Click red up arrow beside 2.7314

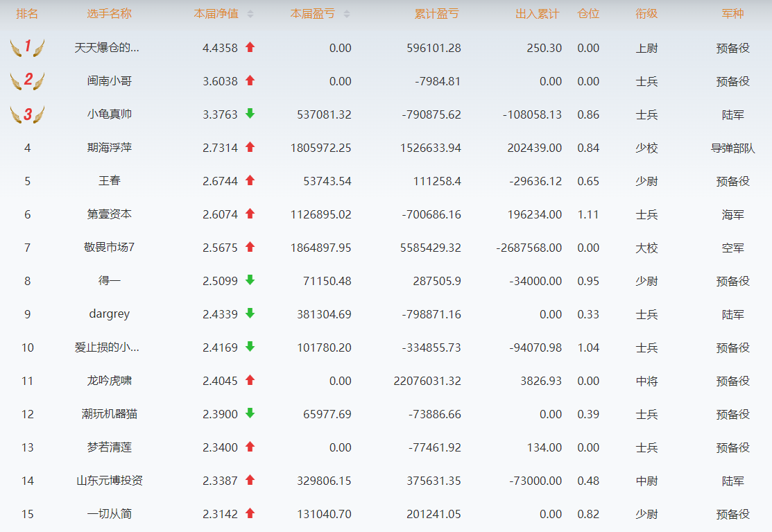coord(250,147)
